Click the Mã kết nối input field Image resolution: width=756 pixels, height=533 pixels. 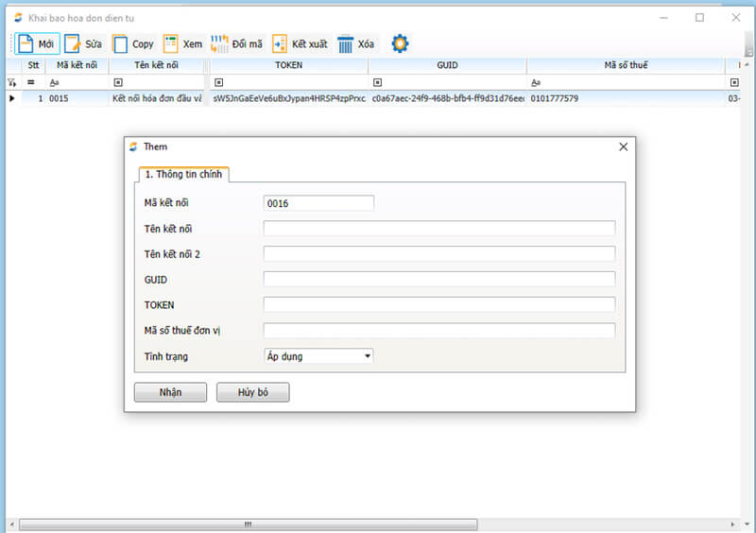(x=318, y=203)
